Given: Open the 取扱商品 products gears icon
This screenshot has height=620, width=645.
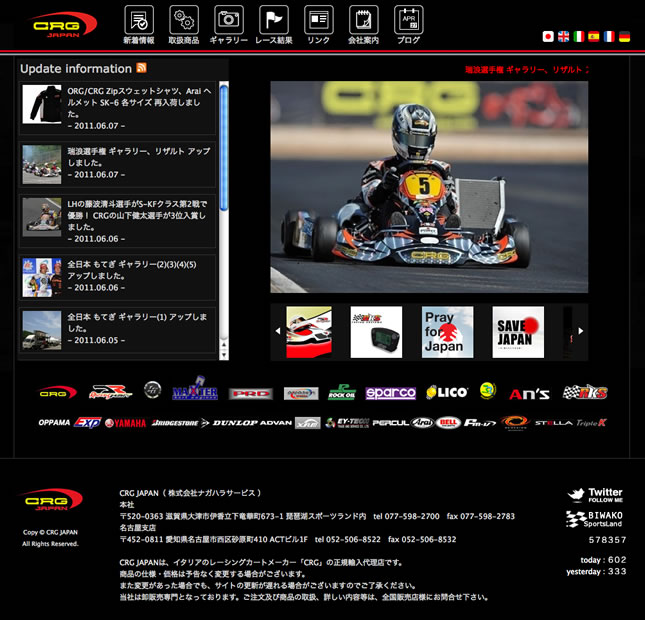Looking at the screenshot, I should coord(184,25).
